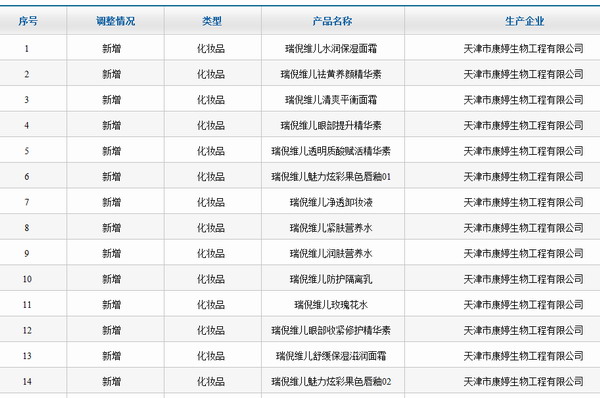Click the 调整情况 column header
Viewport: 600px width, 398px height.
click(x=116, y=21)
